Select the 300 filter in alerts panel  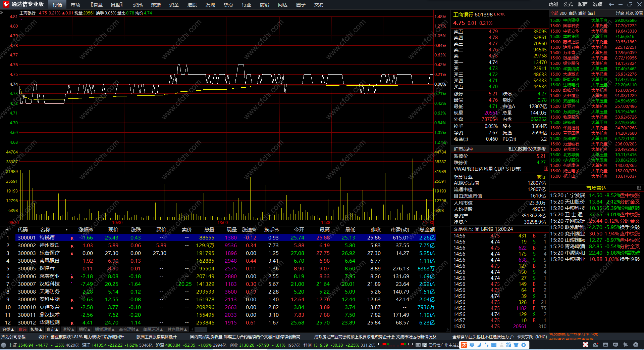tap(563, 13)
